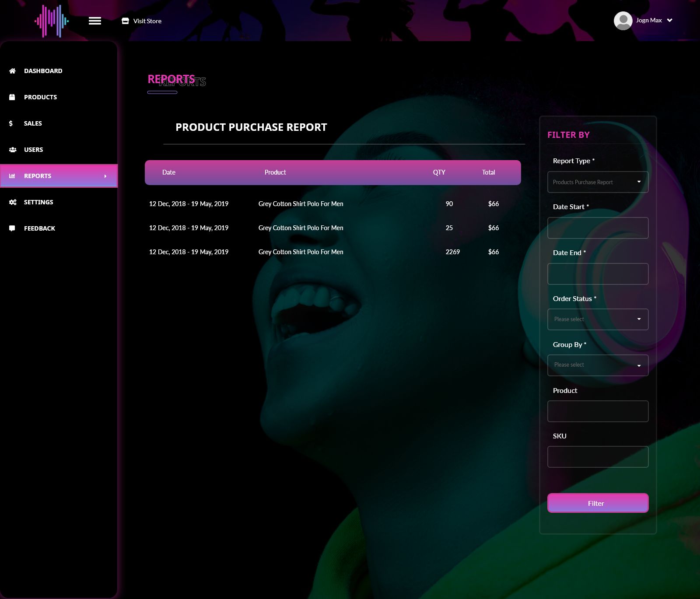Click the Date End input field

(598, 274)
